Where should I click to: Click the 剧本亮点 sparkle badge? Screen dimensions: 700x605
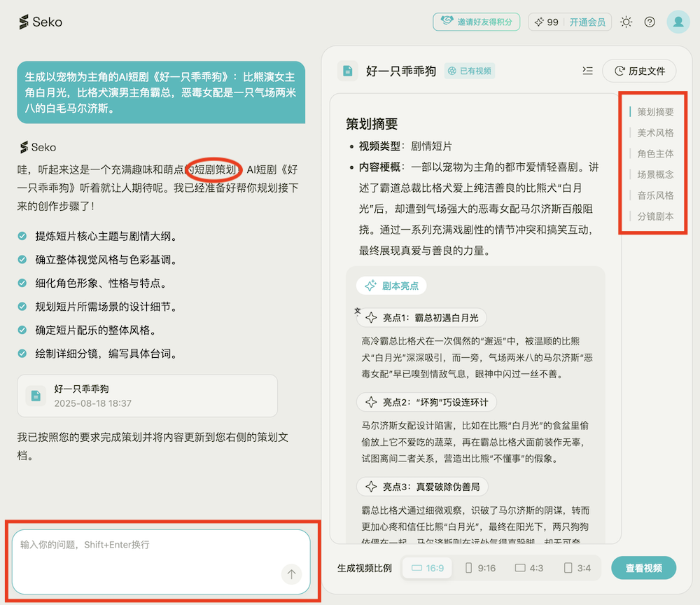coord(391,286)
